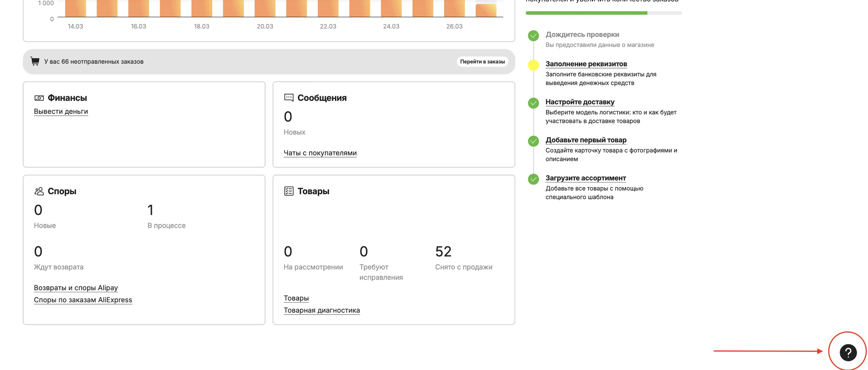Image resolution: width=868 pixels, height=370 pixels.
Task: Click the 52 Снято с продажи counter
Action: click(443, 252)
